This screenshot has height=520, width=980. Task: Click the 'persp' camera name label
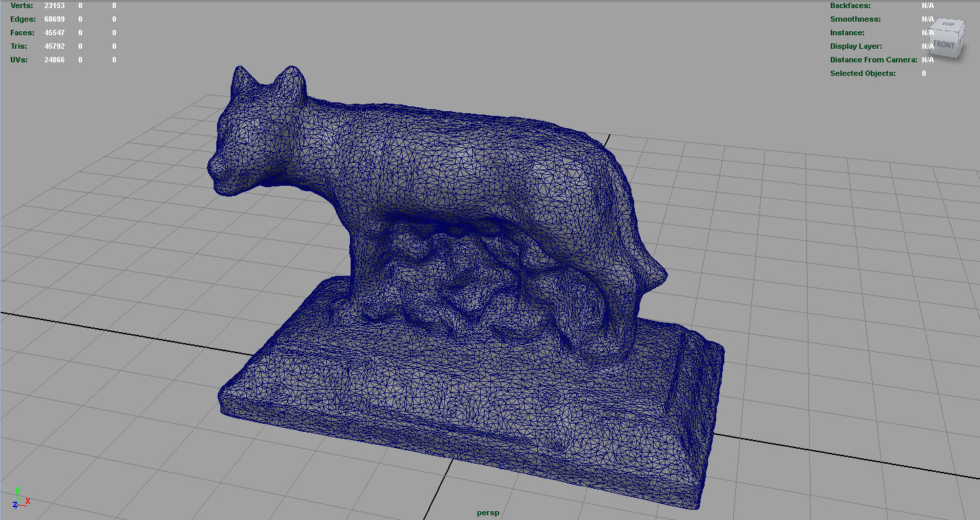(488, 513)
